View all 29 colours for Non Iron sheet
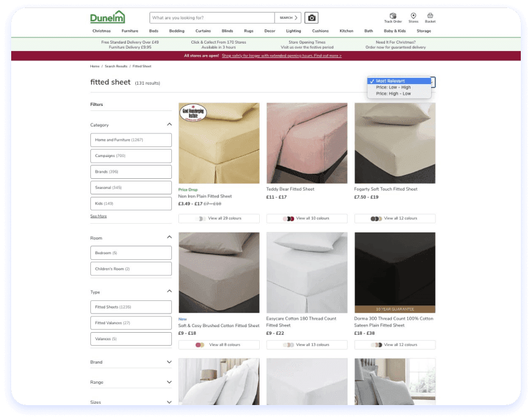The image size is (532, 420). 219,218
